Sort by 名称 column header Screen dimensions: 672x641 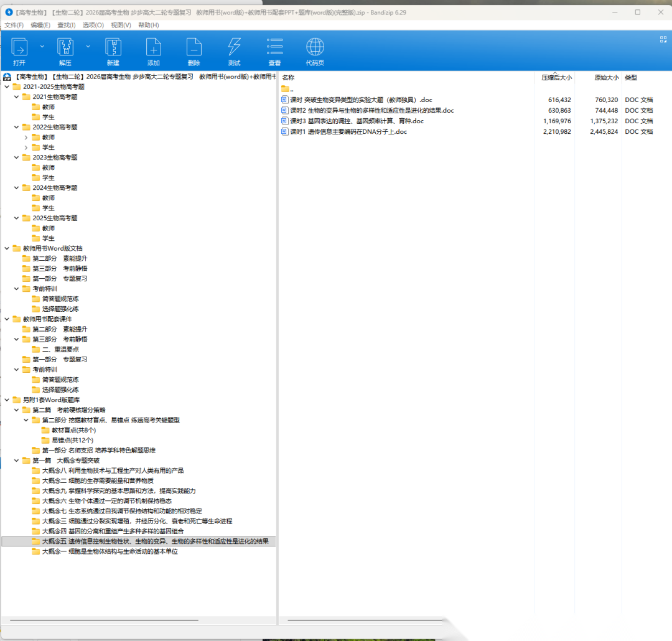coord(288,78)
